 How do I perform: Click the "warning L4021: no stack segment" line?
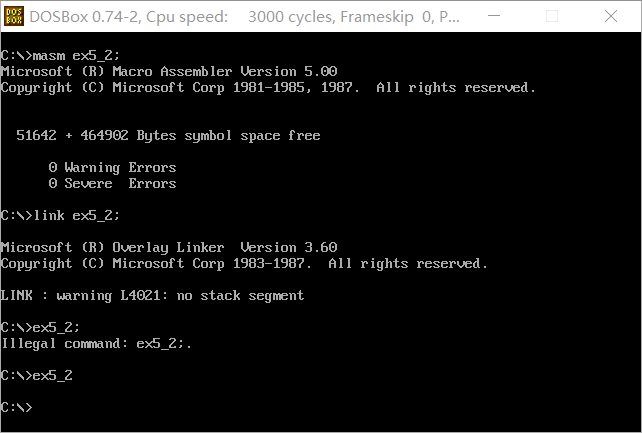[152, 296]
